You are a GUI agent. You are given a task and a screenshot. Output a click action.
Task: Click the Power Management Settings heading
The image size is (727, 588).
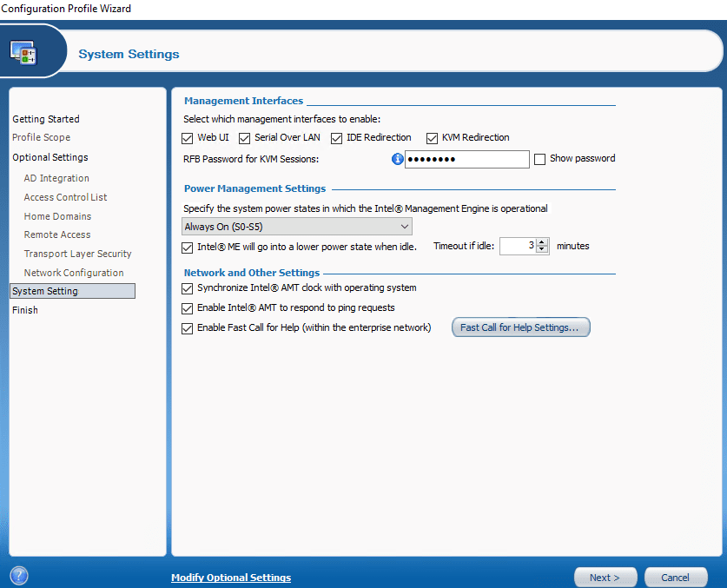coord(255,188)
